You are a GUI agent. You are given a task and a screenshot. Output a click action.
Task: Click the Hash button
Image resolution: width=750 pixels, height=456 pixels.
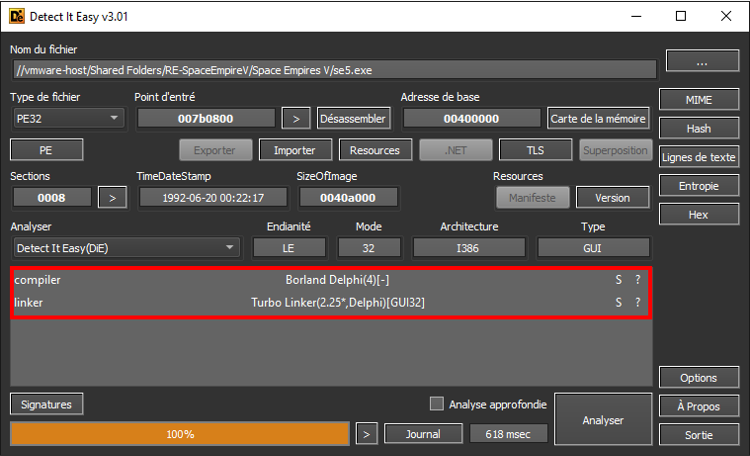699,128
